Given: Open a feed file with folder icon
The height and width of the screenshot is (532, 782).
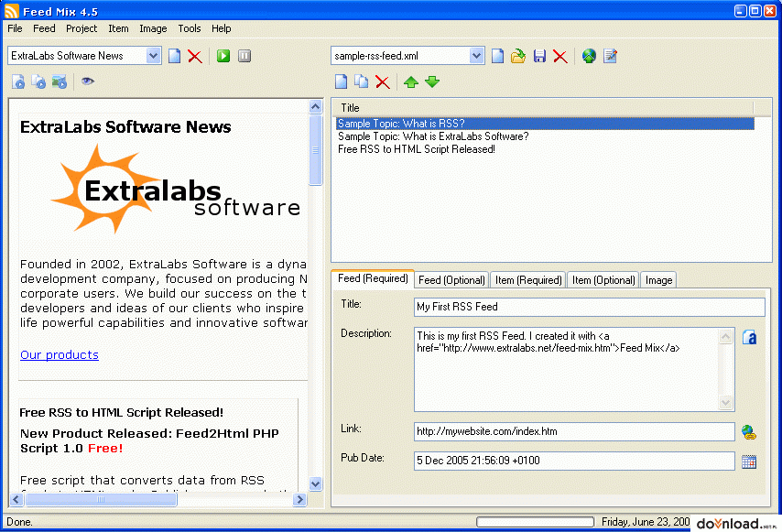Looking at the screenshot, I should [518, 56].
